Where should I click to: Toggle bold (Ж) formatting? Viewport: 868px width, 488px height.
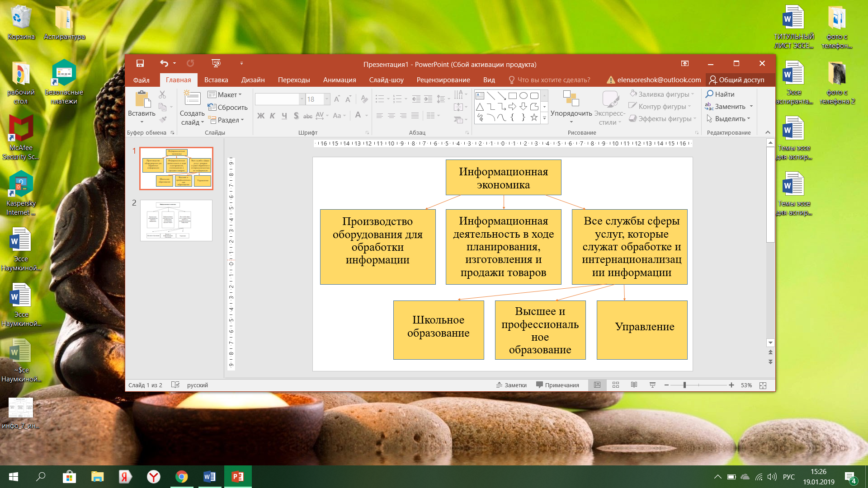pyautogui.click(x=261, y=116)
